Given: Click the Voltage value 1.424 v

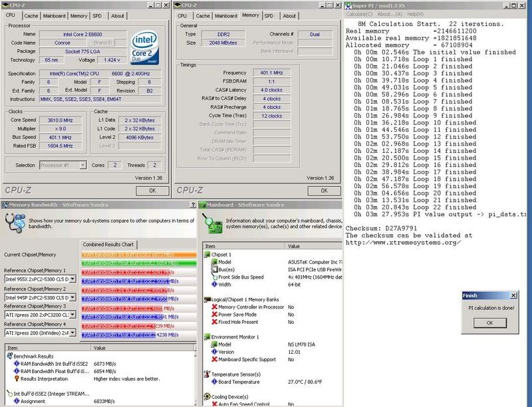Looking at the screenshot, I should [x=112, y=60].
